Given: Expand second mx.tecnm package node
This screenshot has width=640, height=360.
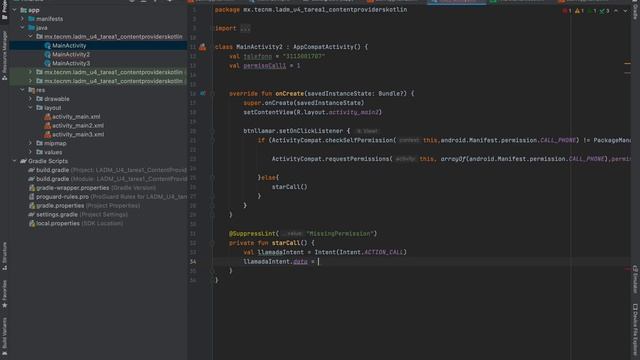Looking at the screenshot, I should [30, 72].
